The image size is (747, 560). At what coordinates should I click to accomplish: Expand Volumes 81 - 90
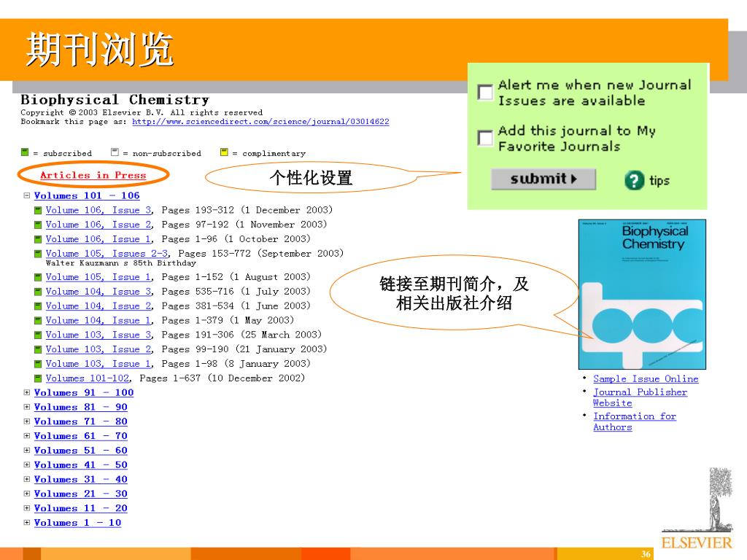27,407
